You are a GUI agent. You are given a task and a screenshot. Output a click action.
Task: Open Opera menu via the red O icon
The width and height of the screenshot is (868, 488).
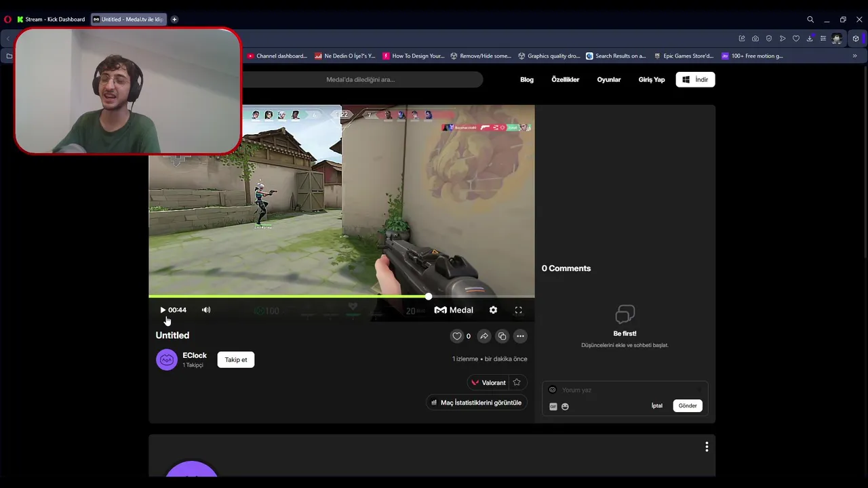(x=7, y=19)
